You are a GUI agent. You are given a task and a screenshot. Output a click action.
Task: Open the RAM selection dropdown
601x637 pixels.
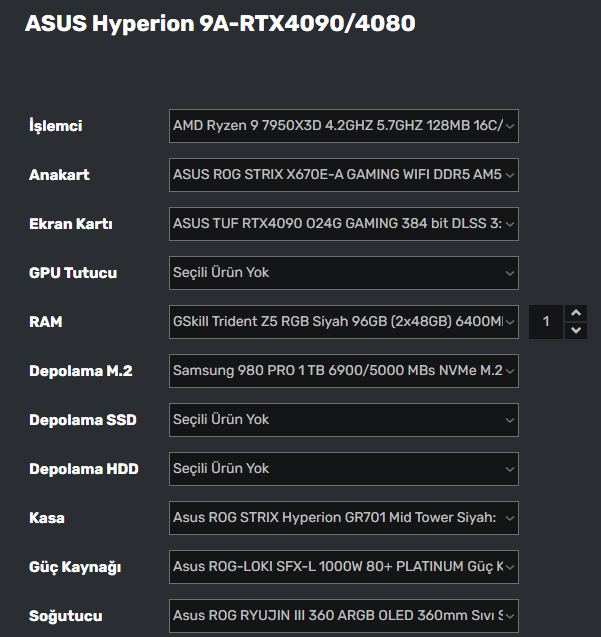[343, 322]
